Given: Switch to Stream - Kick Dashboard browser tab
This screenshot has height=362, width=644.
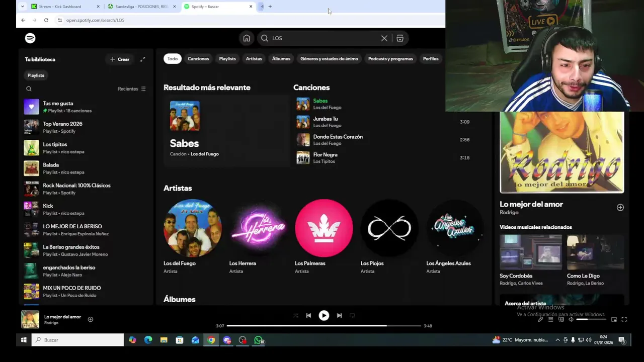Looking at the screenshot, I should [65, 7].
